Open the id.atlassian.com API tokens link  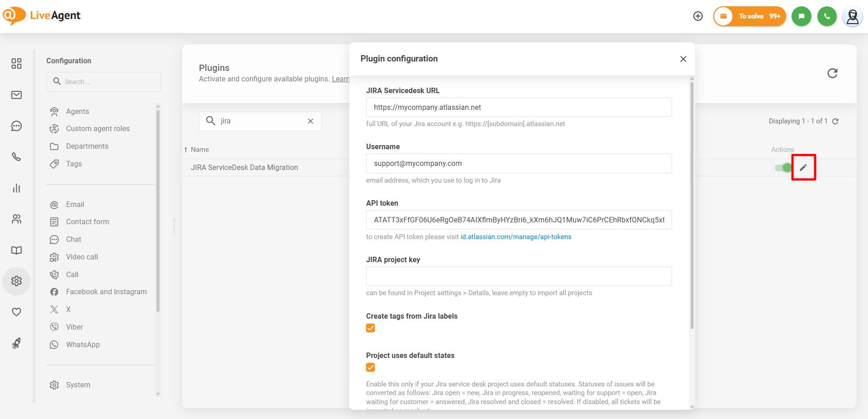click(516, 237)
